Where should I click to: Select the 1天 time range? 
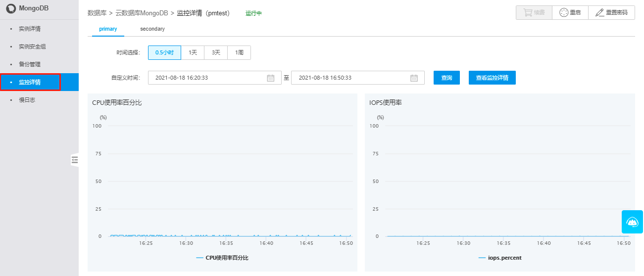click(193, 52)
